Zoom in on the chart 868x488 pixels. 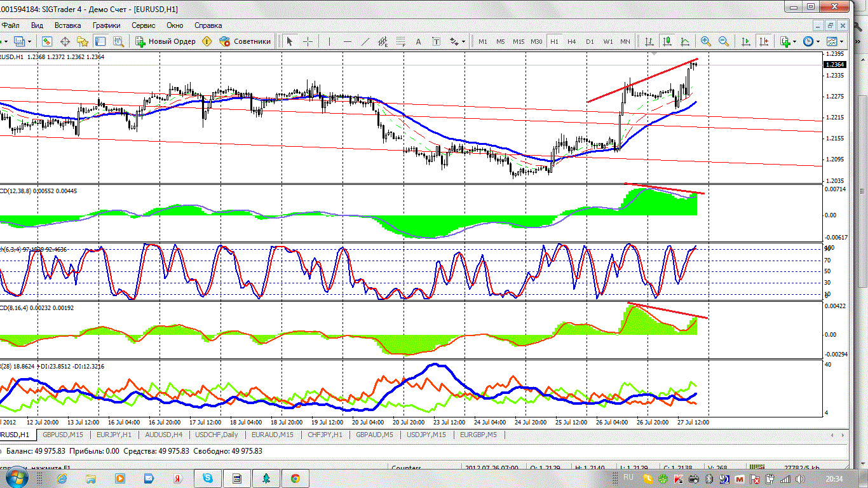tap(705, 41)
